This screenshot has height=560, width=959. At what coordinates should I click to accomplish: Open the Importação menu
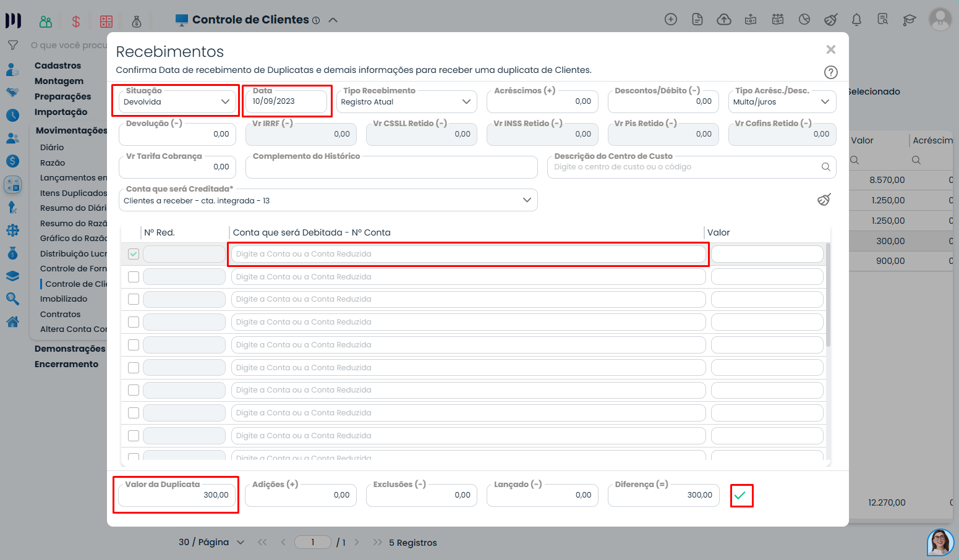click(x=61, y=112)
